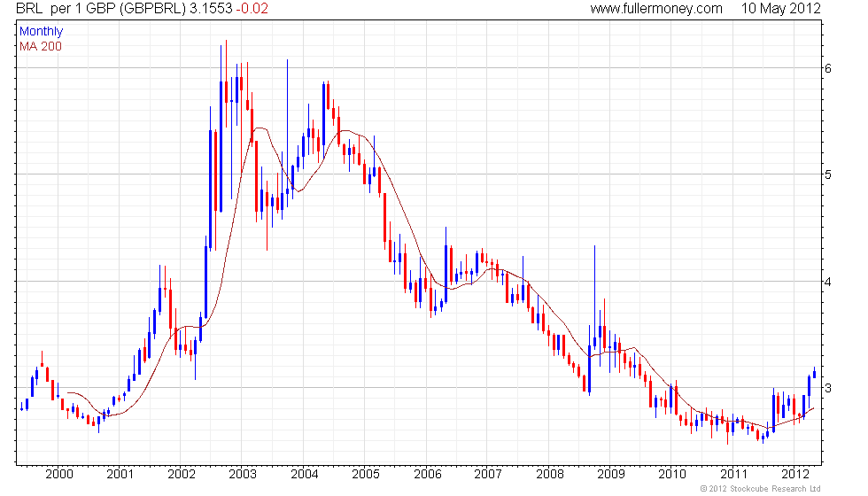Click the blue 'Monthly' legend label

click(41, 32)
